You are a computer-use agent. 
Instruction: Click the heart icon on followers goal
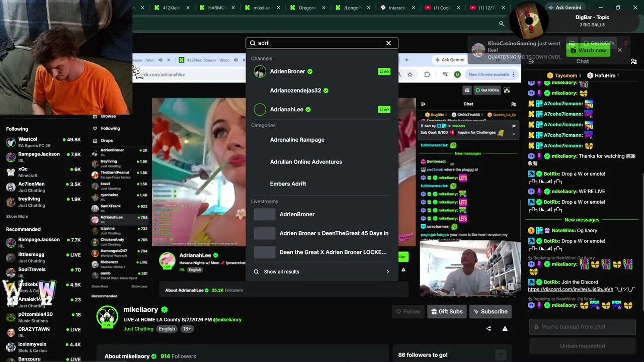(500, 355)
